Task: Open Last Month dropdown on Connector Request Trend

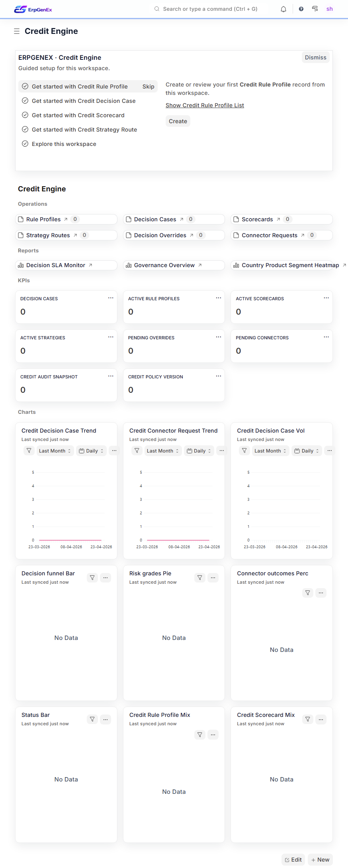Action: (163, 451)
